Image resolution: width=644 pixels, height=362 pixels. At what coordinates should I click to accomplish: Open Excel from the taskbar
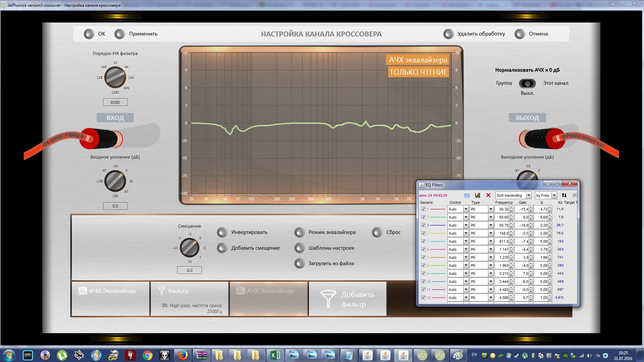275,355
